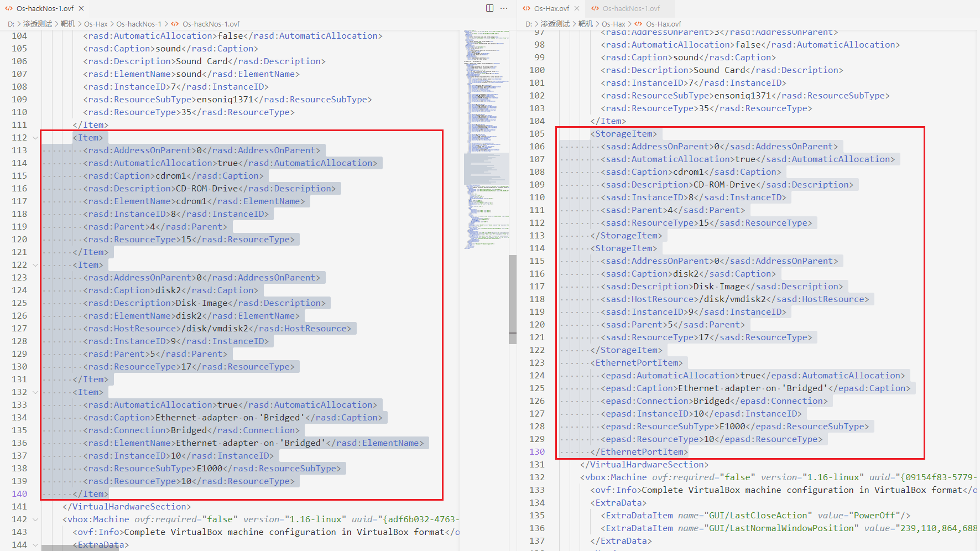The height and width of the screenshot is (551, 980).
Task: Click sasd:Caption cdrom1 line in right editor
Action: 691,172
